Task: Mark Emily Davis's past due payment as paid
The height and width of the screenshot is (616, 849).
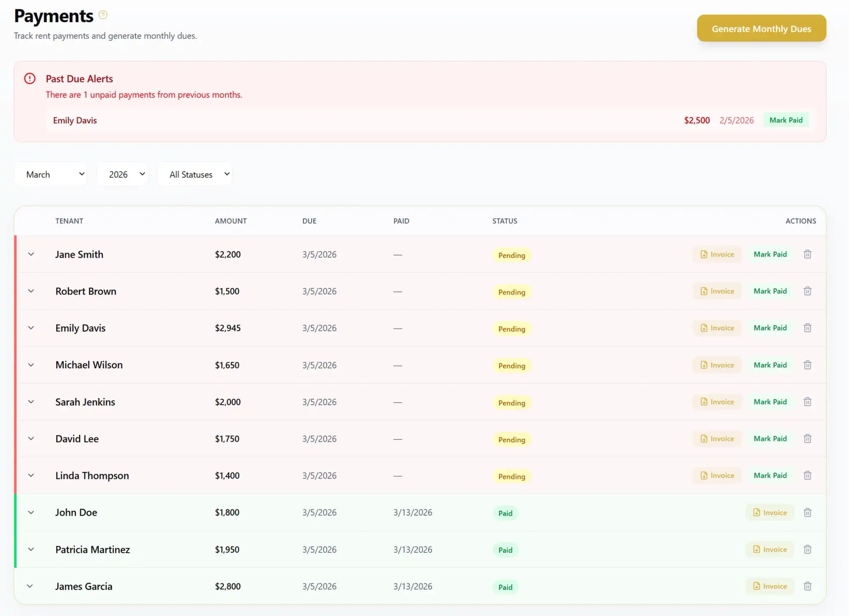Action: 786,120
